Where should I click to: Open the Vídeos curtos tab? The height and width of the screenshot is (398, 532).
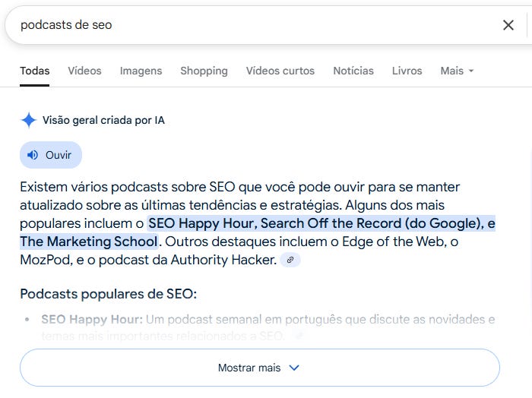[x=280, y=71]
